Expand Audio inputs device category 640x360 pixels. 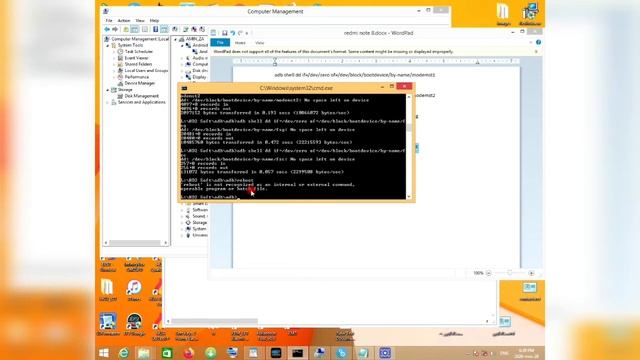click(x=182, y=58)
